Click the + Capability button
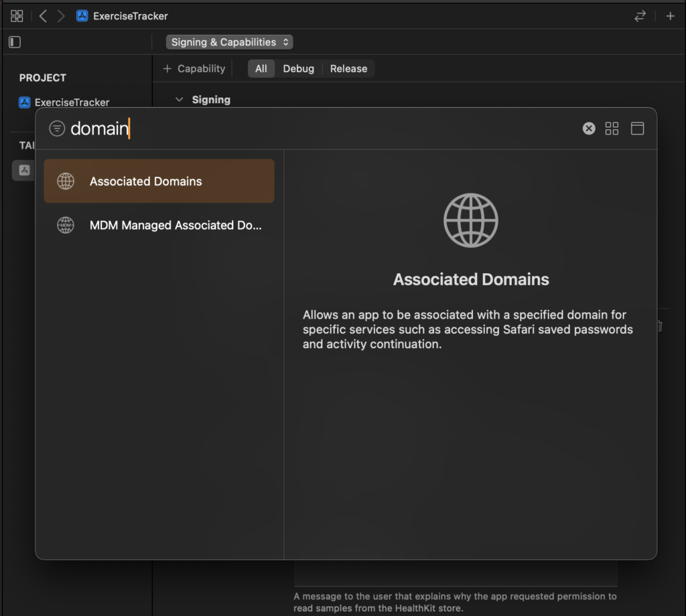 [x=194, y=69]
